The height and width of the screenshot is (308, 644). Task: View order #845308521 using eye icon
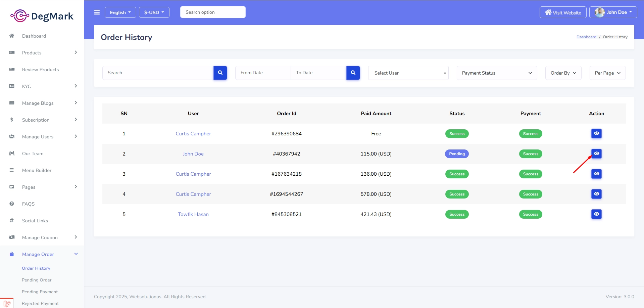tap(596, 214)
